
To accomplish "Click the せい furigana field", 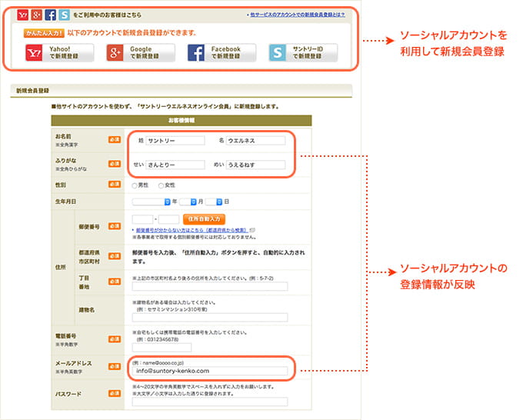I will (175, 165).
